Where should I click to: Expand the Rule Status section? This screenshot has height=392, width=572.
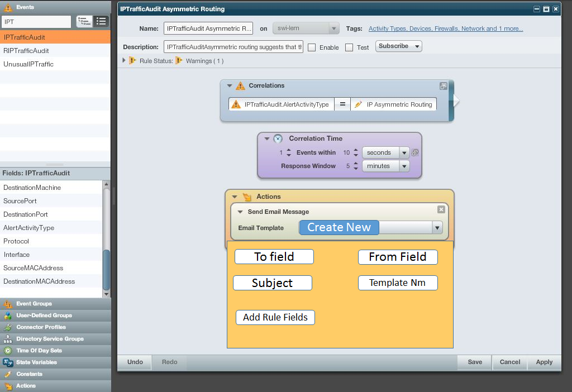point(124,60)
